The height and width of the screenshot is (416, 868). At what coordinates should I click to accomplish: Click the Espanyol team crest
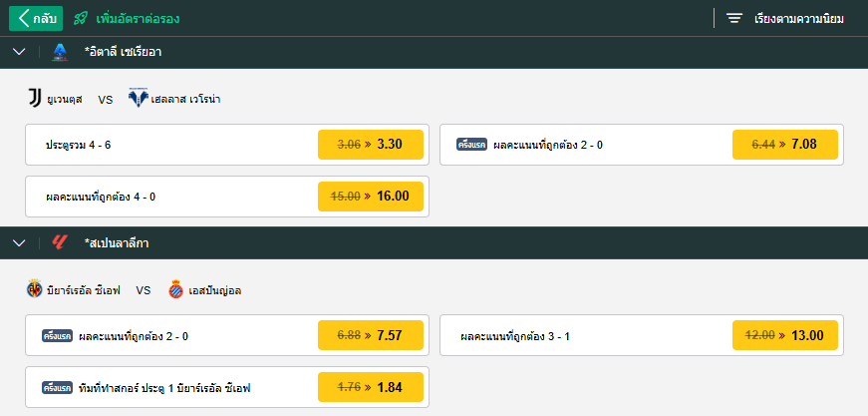[x=176, y=289]
